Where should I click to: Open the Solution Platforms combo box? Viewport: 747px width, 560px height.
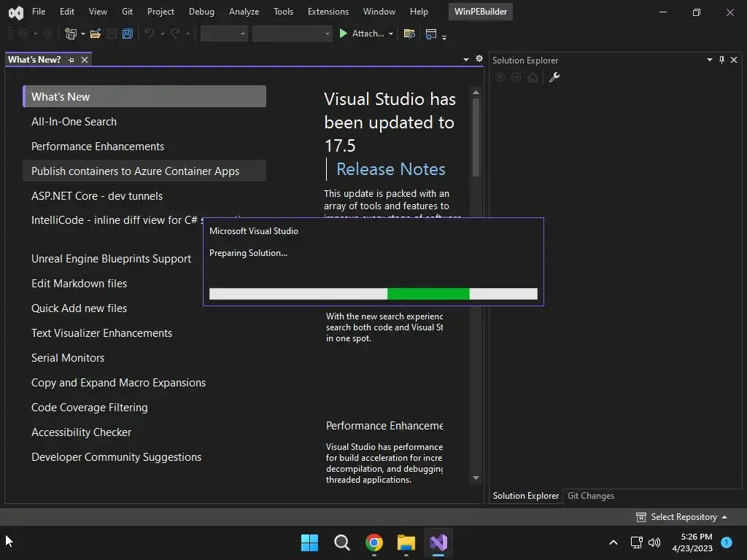pos(292,34)
